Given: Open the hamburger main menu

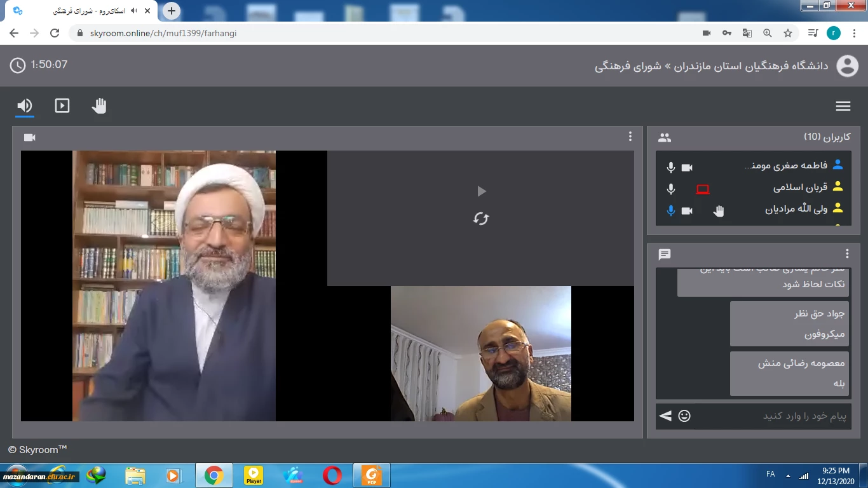Looking at the screenshot, I should pos(843,106).
